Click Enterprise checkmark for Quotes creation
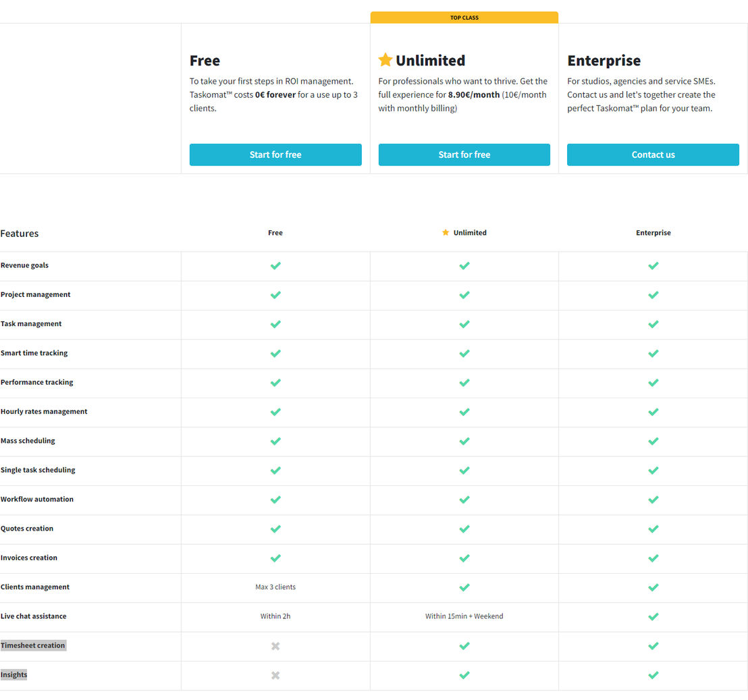Viewport: 748px width, 700px height. [x=653, y=529]
